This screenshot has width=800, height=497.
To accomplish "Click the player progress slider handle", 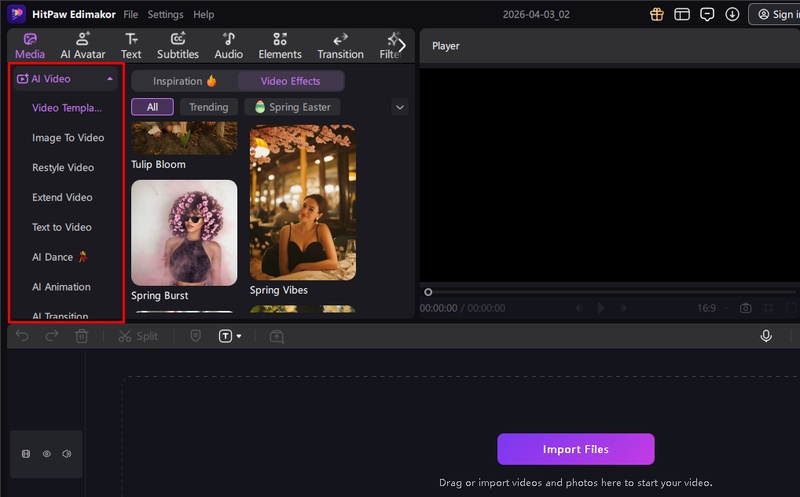I will coord(428,292).
